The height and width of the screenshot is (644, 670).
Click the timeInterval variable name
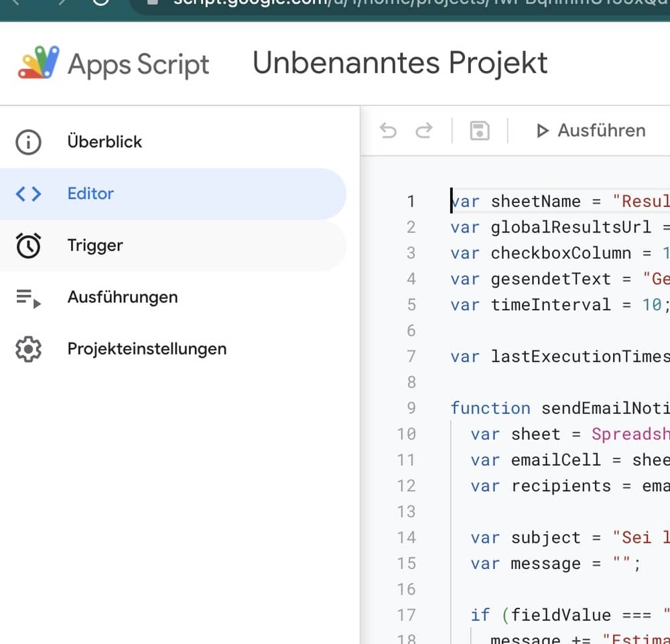(551, 305)
